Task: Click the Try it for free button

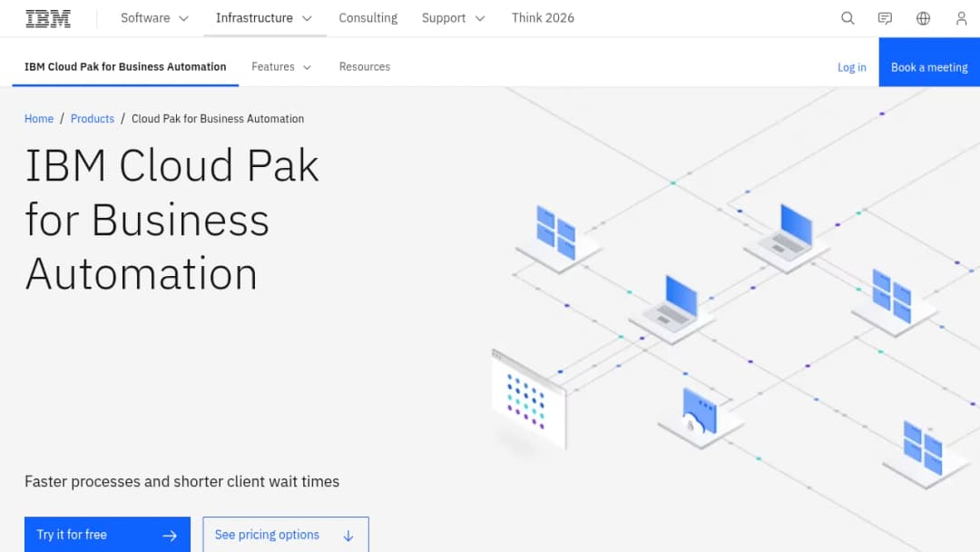Action: tap(107, 535)
